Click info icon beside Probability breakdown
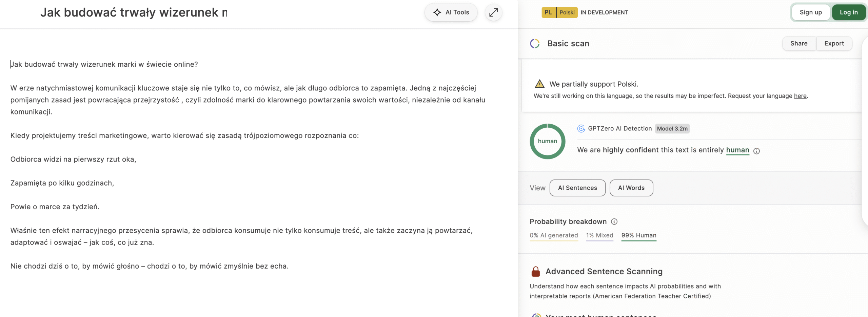 (x=614, y=221)
